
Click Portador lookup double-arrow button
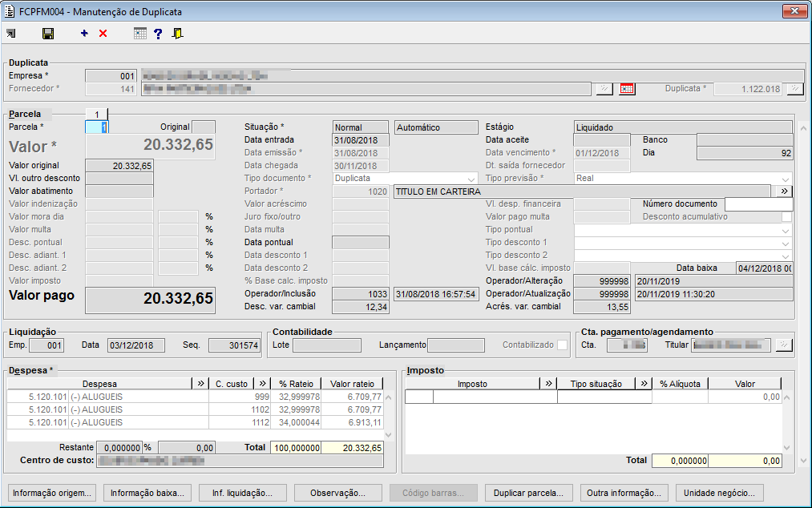782,192
